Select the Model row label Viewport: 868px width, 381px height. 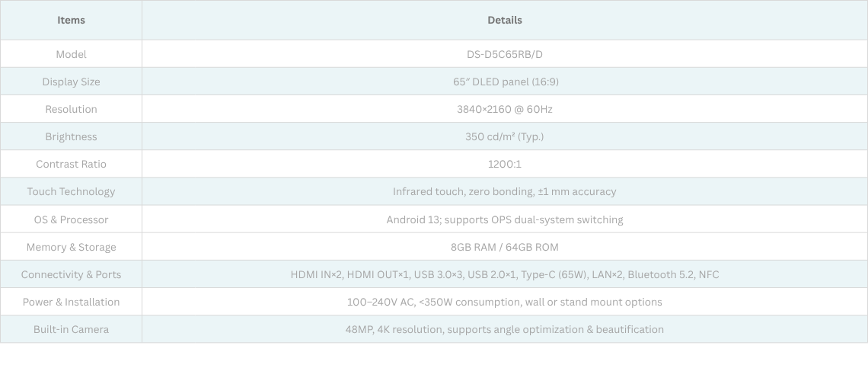[x=71, y=54]
